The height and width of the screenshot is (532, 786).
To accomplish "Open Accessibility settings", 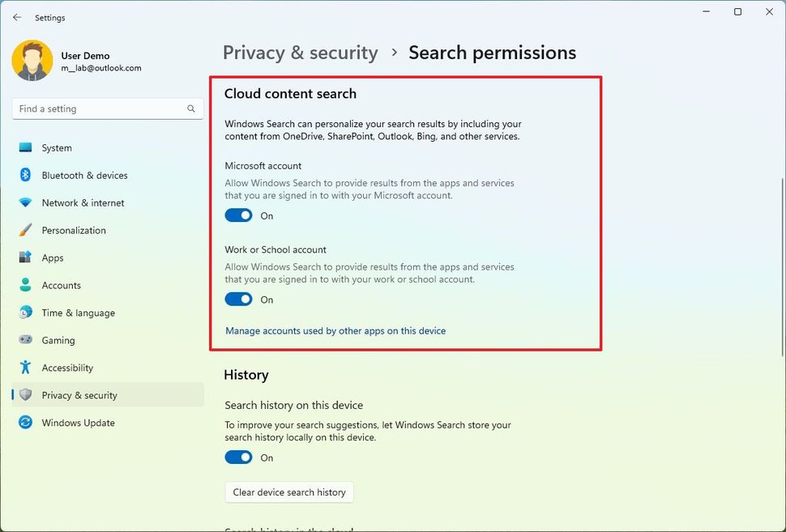I will point(67,368).
